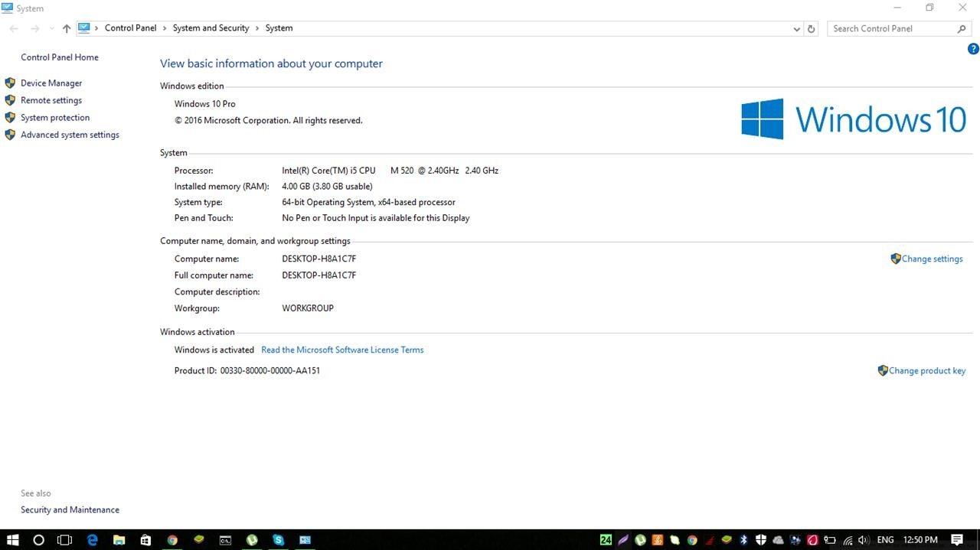Open File Explorer from taskbar
Screen dimensions: 980x550
click(119, 539)
